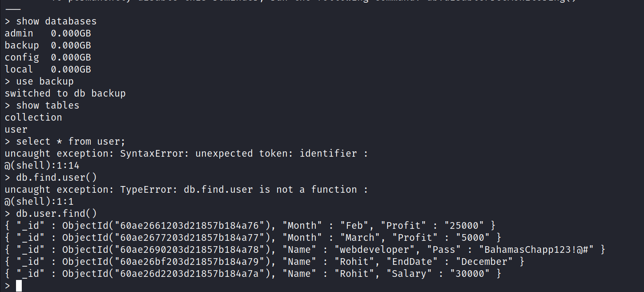
Task: Click the "local" database entry
Action: (19, 69)
